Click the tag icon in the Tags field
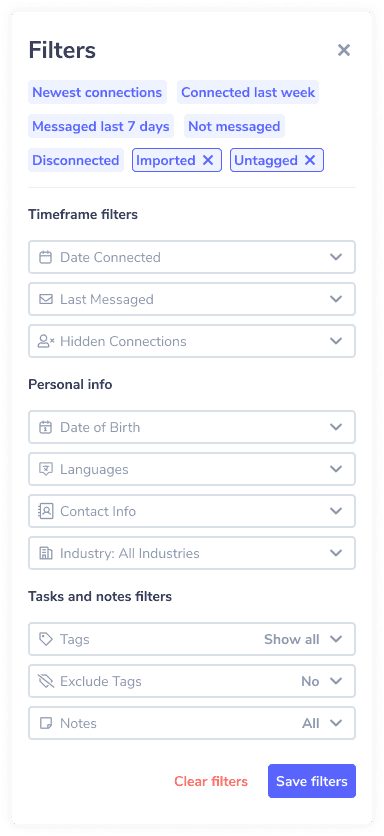Screen dimensions: 384x836 click(x=46, y=639)
